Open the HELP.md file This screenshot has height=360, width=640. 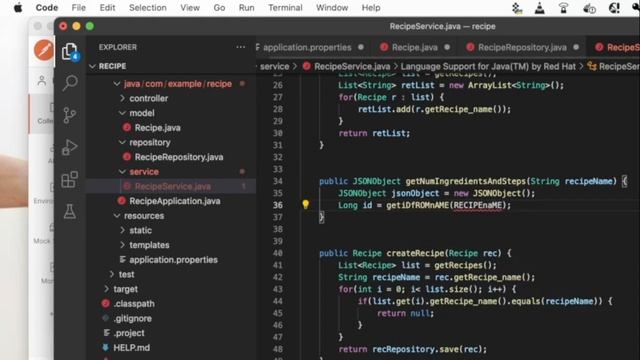click(131, 348)
